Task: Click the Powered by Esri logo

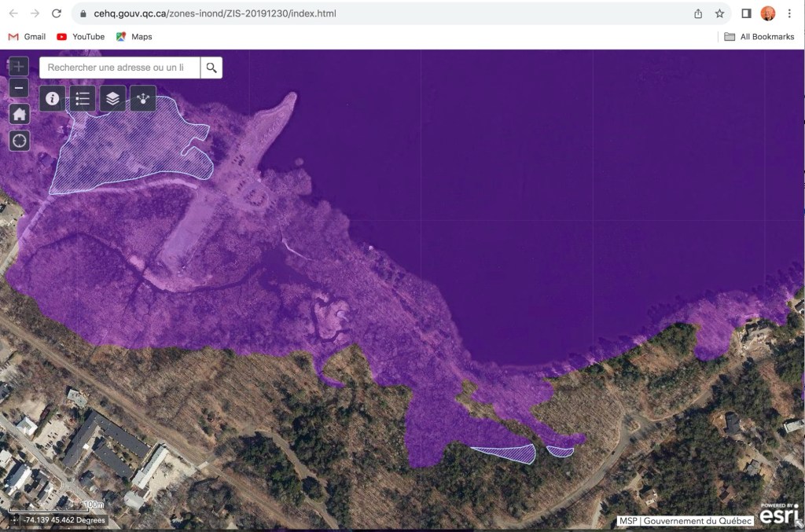Action: [778, 512]
